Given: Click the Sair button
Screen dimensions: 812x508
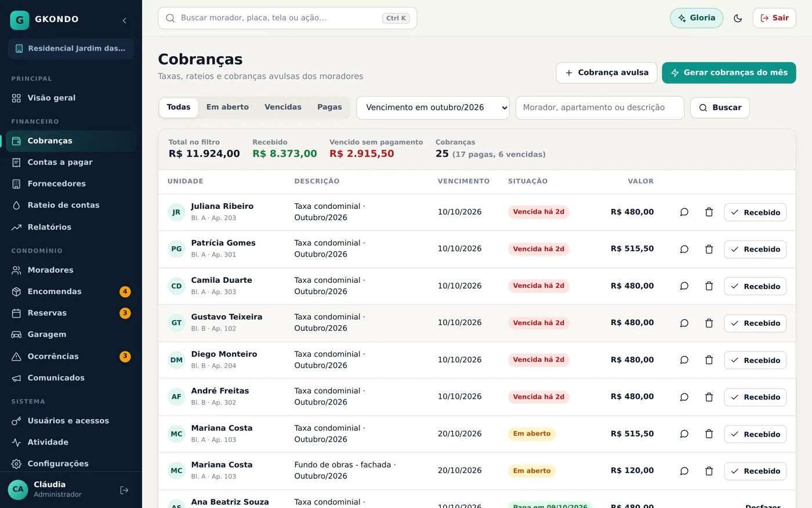Looking at the screenshot, I should [774, 18].
